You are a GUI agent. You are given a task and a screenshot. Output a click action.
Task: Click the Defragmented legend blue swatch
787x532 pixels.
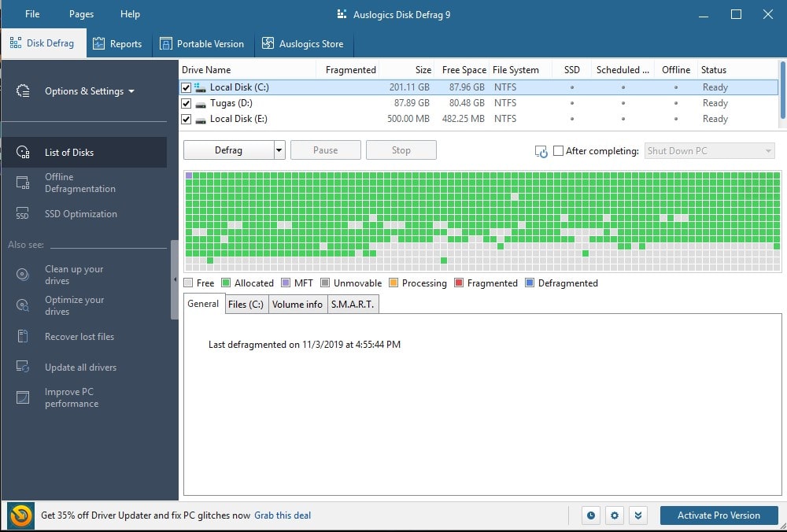click(x=530, y=283)
